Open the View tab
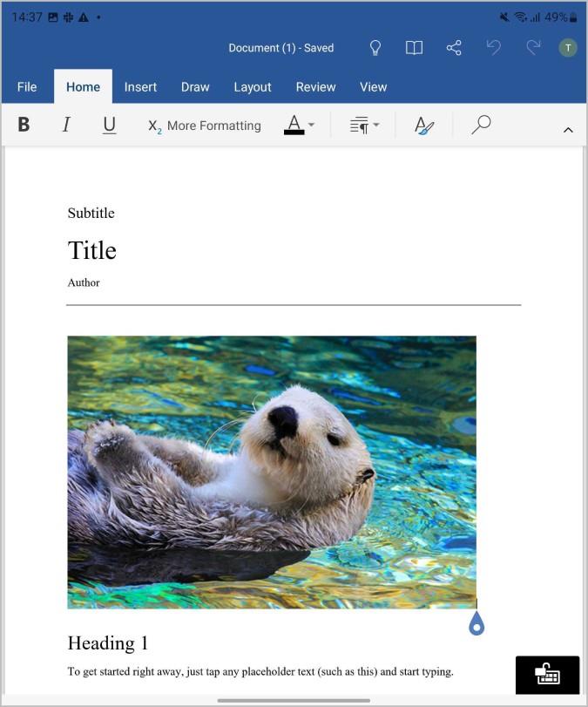The image size is (588, 707). pyautogui.click(x=373, y=86)
